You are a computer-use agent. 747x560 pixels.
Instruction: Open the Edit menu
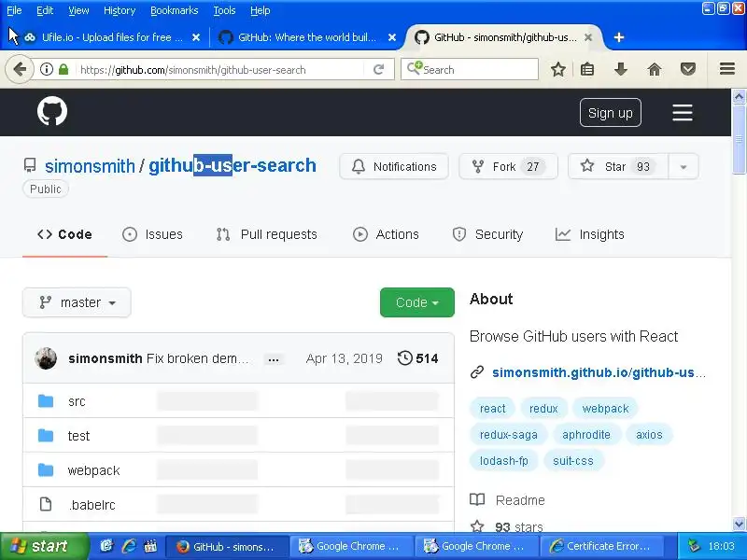(44, 10)
